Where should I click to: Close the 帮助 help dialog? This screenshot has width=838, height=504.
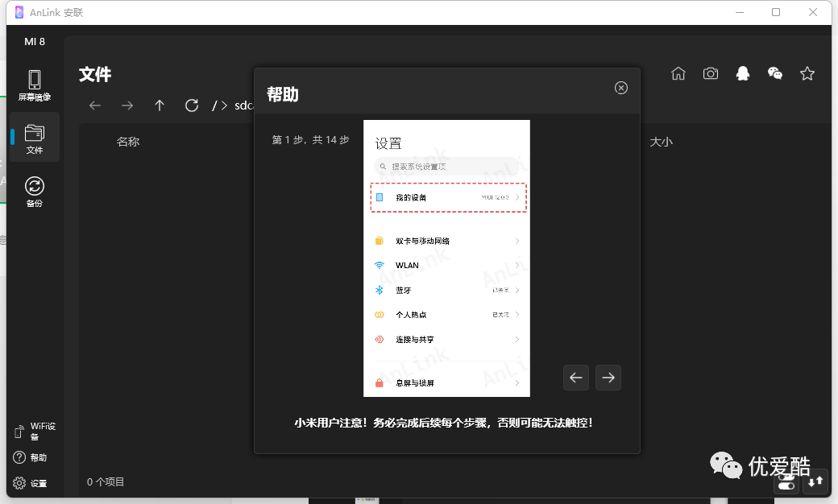coord(621,88)
